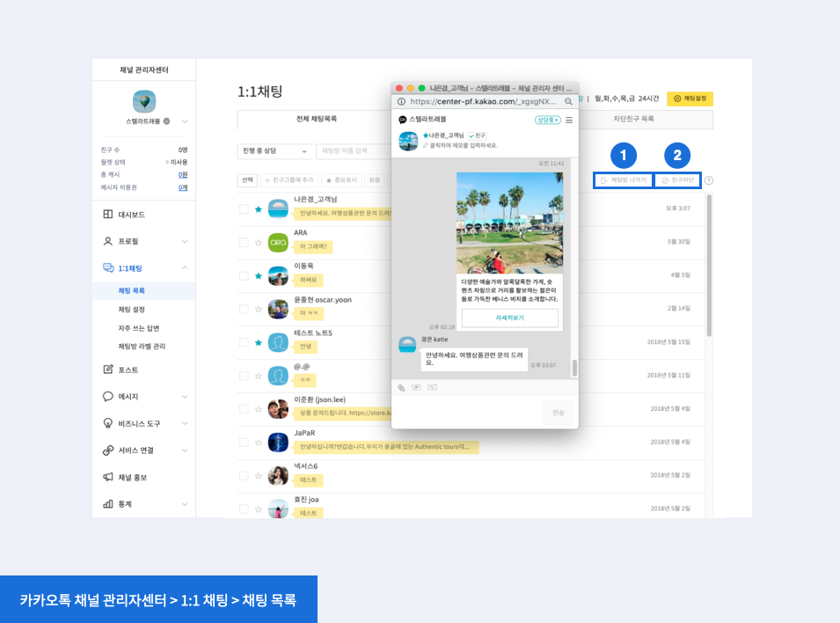Viewport: 840px width, 623px height.
Task: Open the 상담중 status dropdown in popup
Action: point(547,120)
